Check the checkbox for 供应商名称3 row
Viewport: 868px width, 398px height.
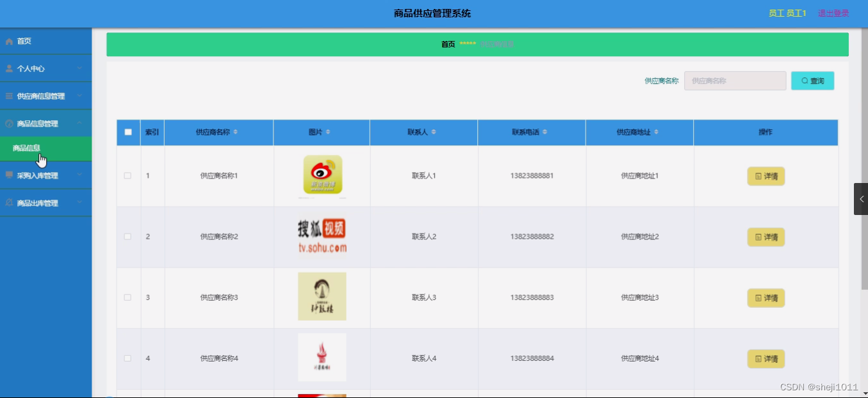pyautogui.click(x=128, y=298)
